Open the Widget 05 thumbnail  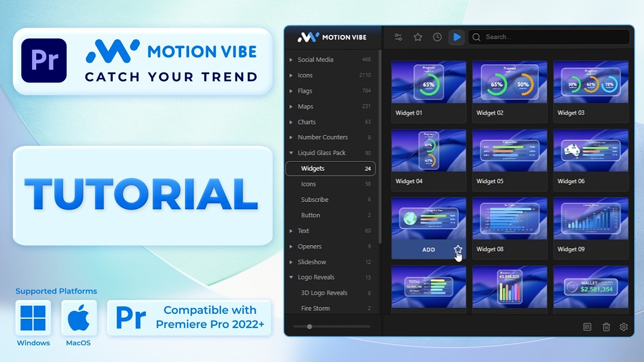coord(510,150)
